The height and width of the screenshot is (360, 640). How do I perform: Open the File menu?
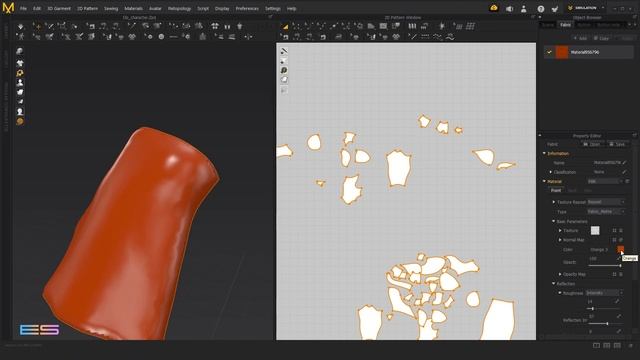click(23, 9)
